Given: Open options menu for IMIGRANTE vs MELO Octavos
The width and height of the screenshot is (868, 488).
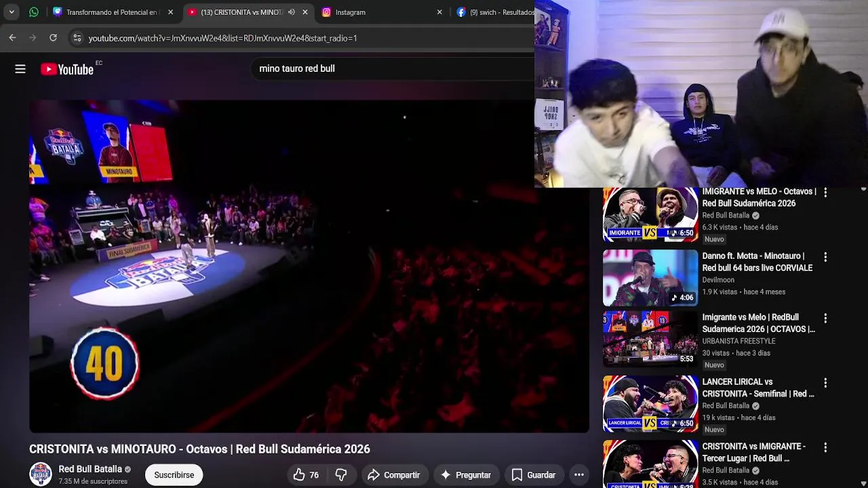Looking at the screenshot, I should click(825, 193).
